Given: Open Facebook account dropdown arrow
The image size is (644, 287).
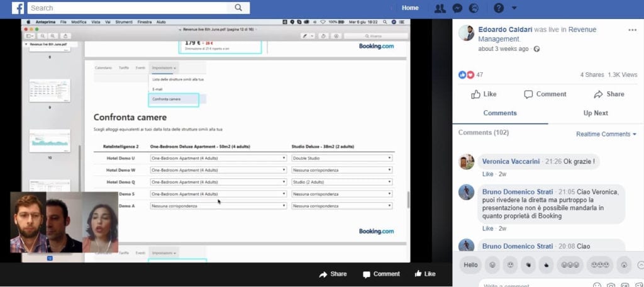Looking at the screenshot, I should click(514, 8).
